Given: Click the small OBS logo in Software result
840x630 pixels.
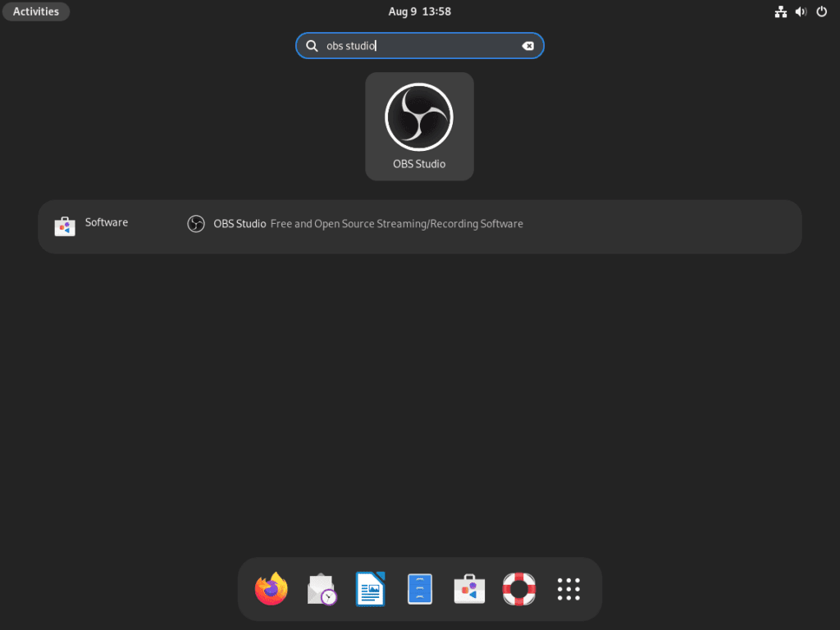Looking at the screenshot, I should click(x=196, y=222).
